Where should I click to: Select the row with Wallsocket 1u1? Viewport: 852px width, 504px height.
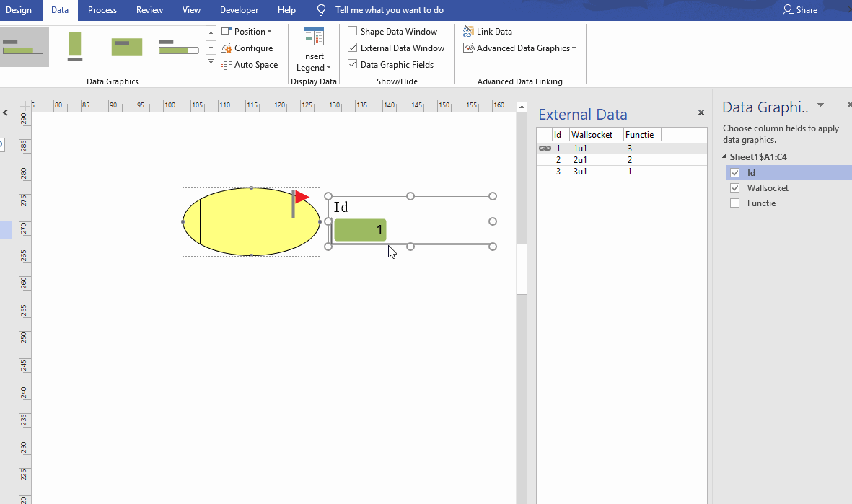click(x=622, y=148)
